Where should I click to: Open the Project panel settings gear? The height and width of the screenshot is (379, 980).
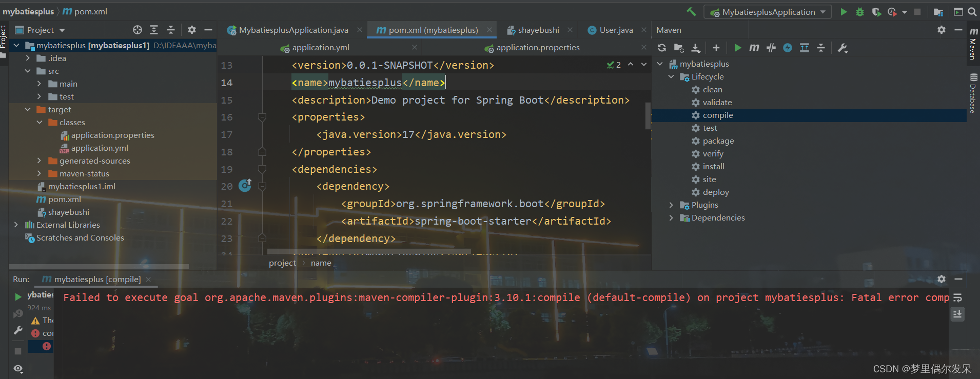(192, 30)
